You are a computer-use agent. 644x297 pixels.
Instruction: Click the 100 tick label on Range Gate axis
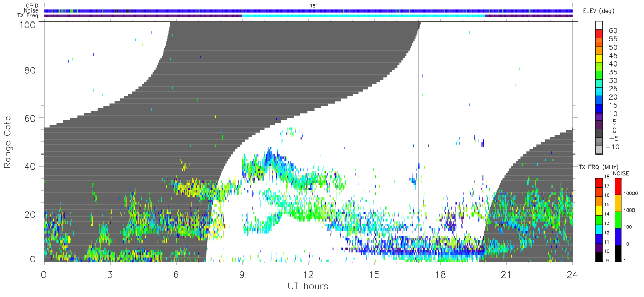tap(27, 24)
